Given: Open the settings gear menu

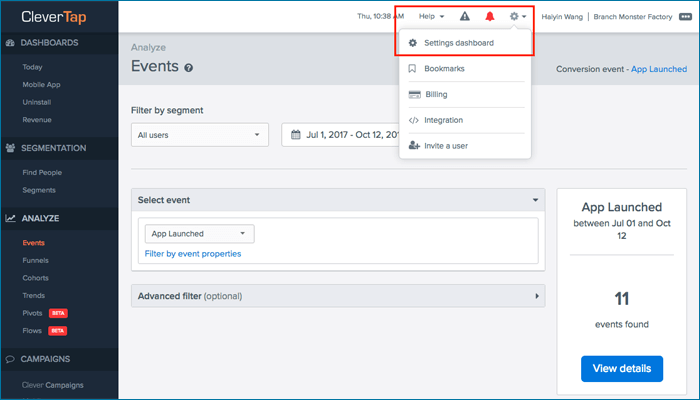Looking at the screenshot, I should 518,17.
